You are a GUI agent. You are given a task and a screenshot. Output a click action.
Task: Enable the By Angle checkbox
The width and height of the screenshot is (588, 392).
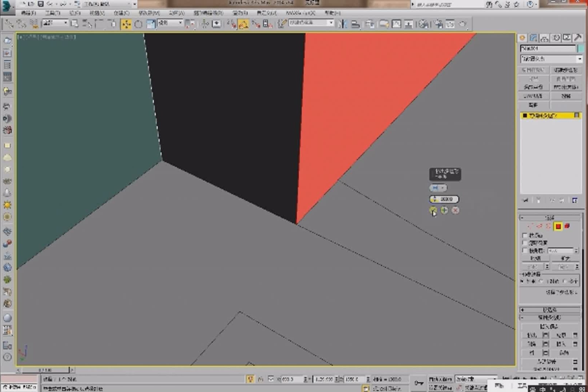point(524,250)
